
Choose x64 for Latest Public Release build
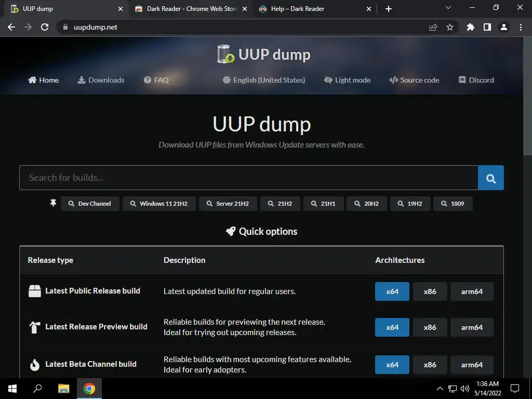(392, 291)
